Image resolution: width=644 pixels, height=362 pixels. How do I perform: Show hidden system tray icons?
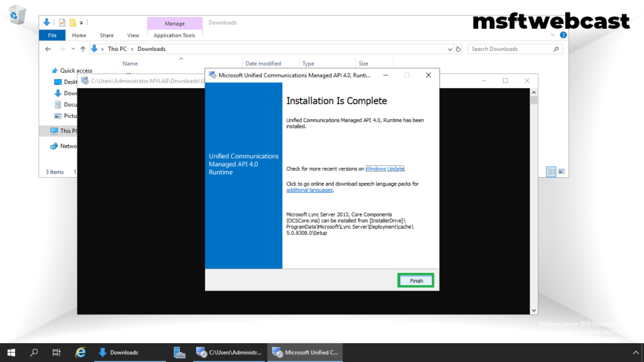coord(635,353)
